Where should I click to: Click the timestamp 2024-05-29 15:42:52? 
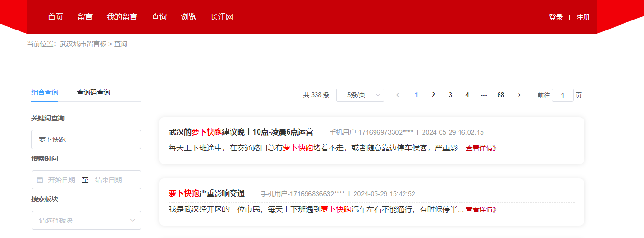point(384,194)
